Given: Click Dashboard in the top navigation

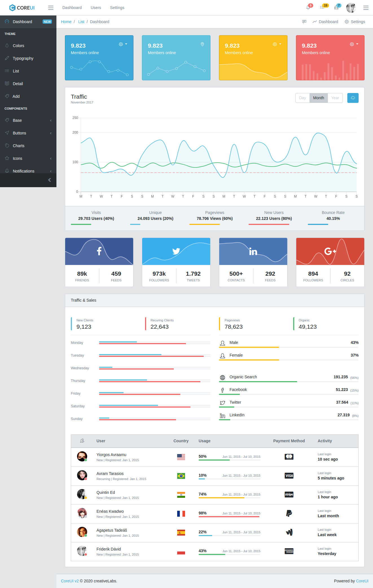Looking at the screenshot, I should 72,8.
